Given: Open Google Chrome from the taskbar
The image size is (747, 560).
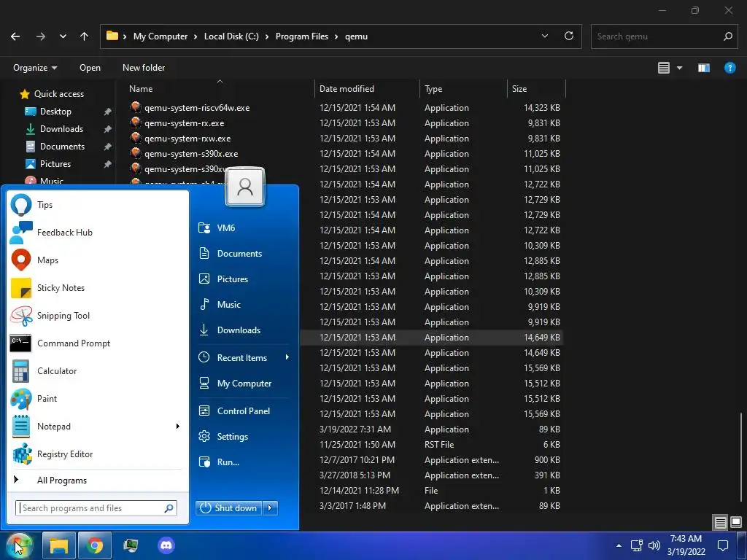Looking at the screenshot, I should 95,545.
